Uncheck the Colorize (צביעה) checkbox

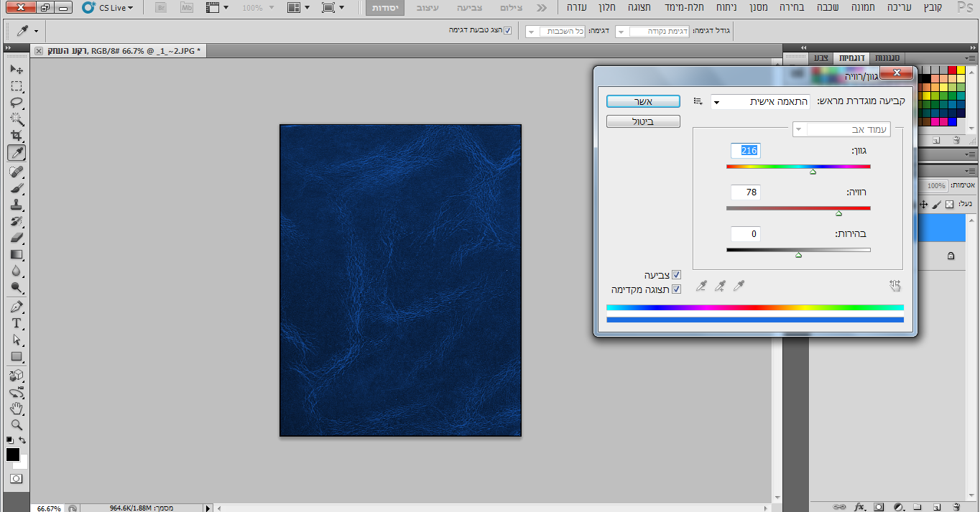tap(676, 275)
